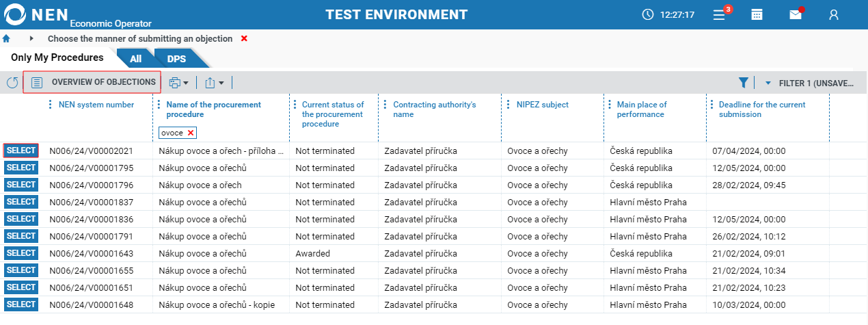
Task: Open the user profile icon
Action: coord(834,14)
